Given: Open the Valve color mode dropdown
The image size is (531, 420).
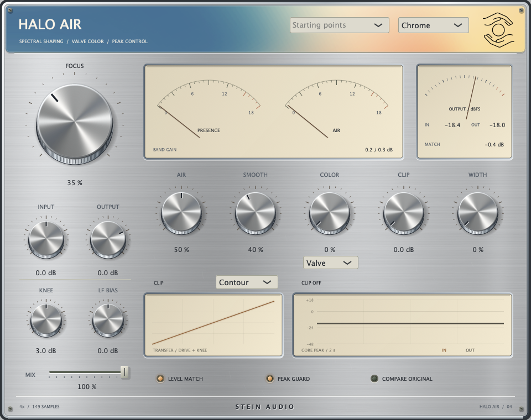Looking at the screenshot, I should [331, 263].
